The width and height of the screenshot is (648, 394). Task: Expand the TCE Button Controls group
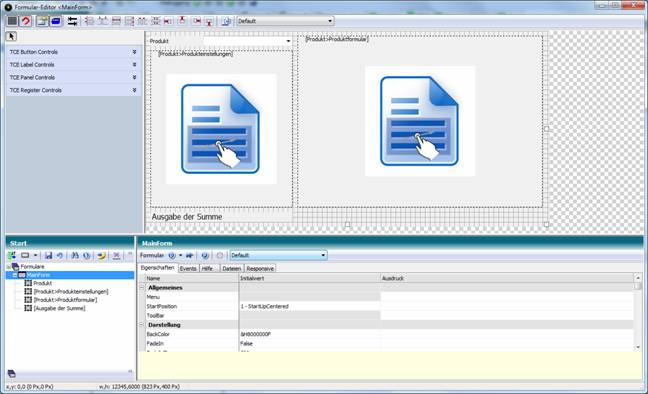point(134,52)
